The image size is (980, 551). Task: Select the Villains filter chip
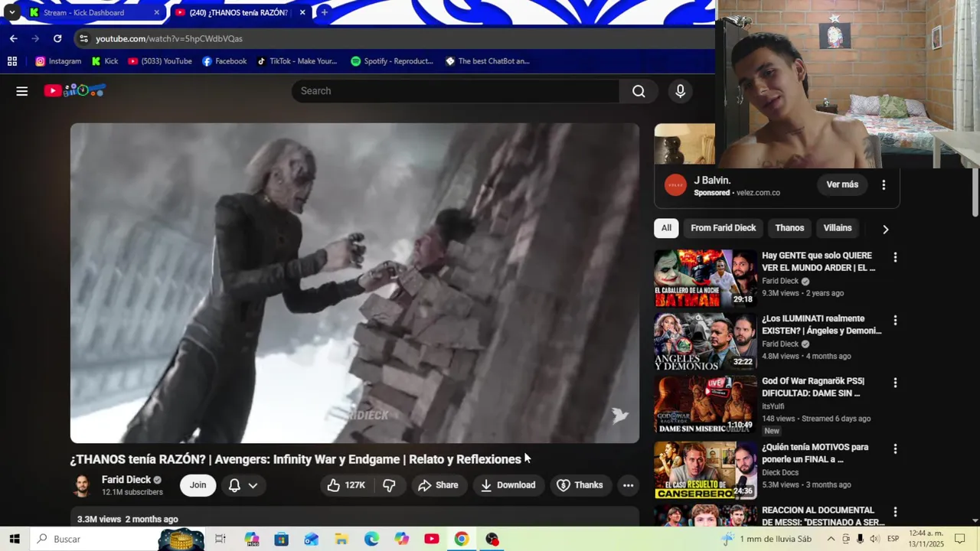coord(838,228)
